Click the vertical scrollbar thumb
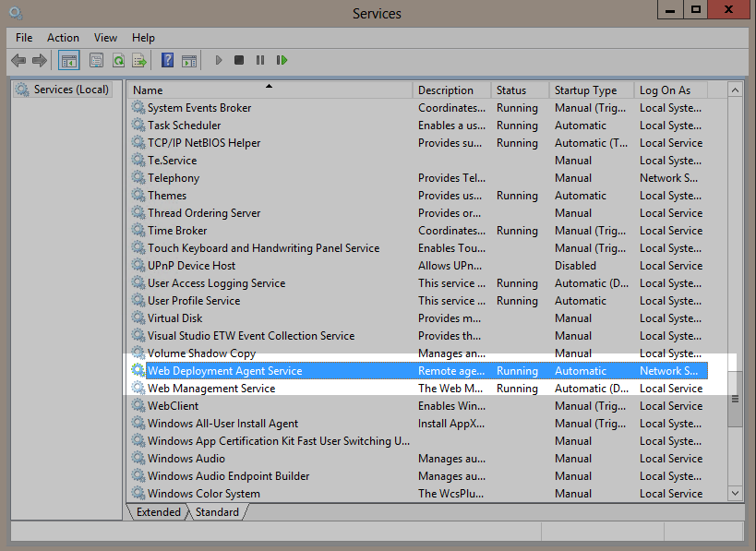756x551 pixels. [x=735, y=399]
